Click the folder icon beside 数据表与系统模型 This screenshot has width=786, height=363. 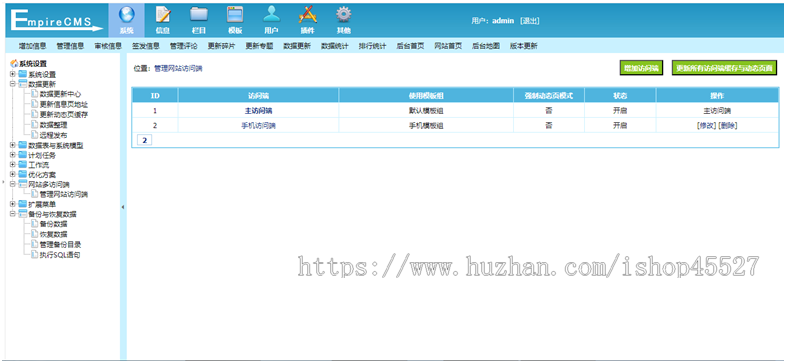pos(23,145)
